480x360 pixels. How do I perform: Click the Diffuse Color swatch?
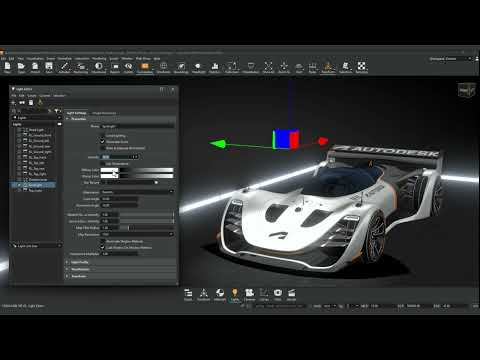coord(109,170)
